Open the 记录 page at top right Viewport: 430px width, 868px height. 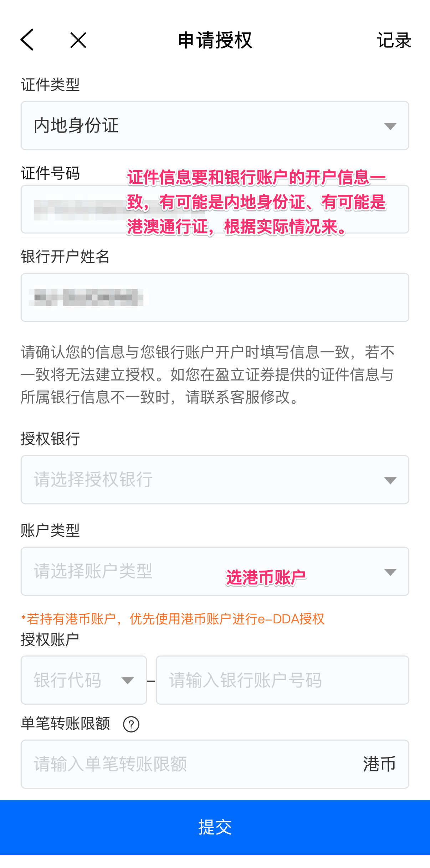click(x=394, y=40)
